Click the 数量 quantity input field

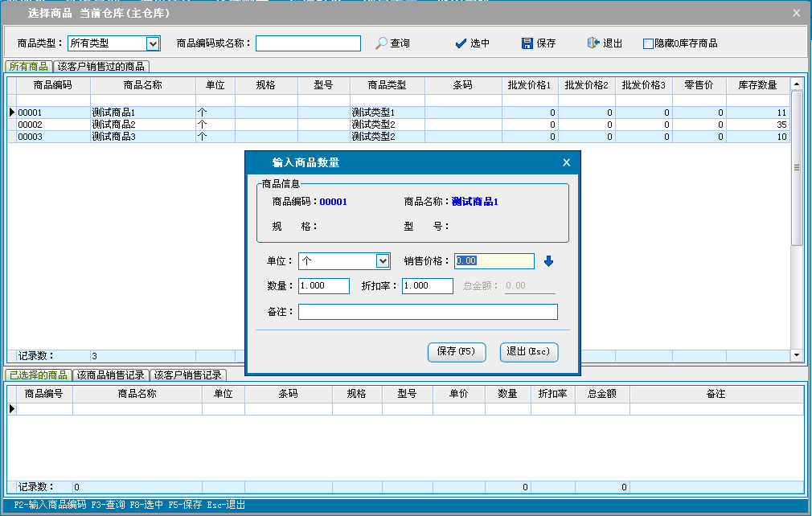tap(323, 286)
